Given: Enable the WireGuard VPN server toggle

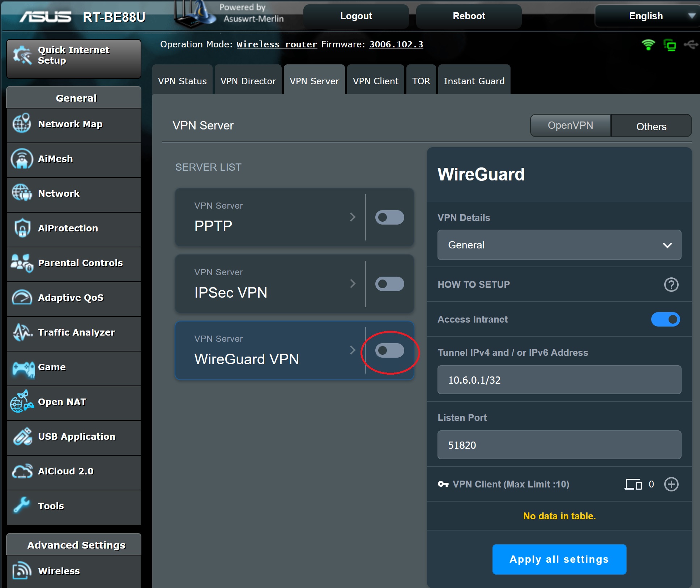Looking at the screenshot, I should point(389,350).
